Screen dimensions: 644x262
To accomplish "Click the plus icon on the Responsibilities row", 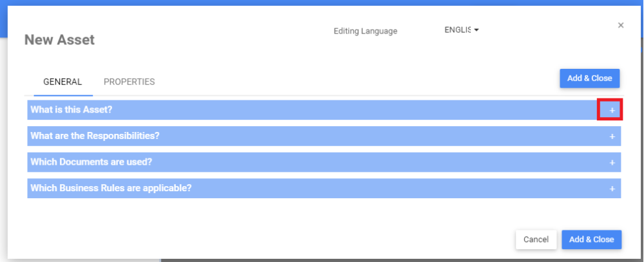I will click(x=612, y=136).
